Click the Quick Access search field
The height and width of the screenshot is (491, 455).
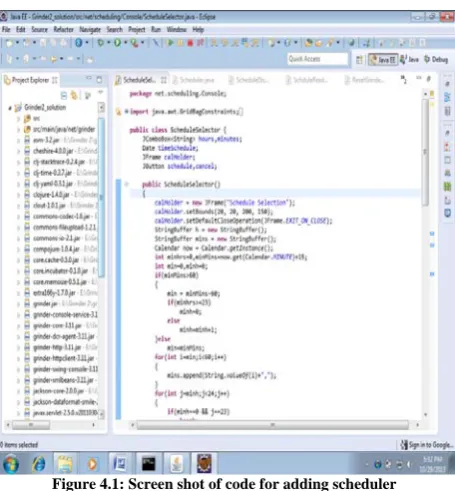[x=317, y=59]
